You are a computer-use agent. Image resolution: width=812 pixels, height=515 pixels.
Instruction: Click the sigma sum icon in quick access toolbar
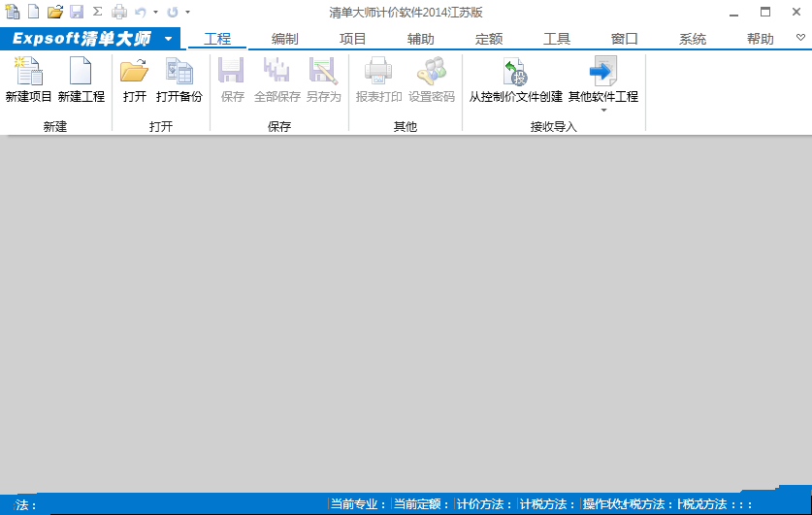[97, 12]
